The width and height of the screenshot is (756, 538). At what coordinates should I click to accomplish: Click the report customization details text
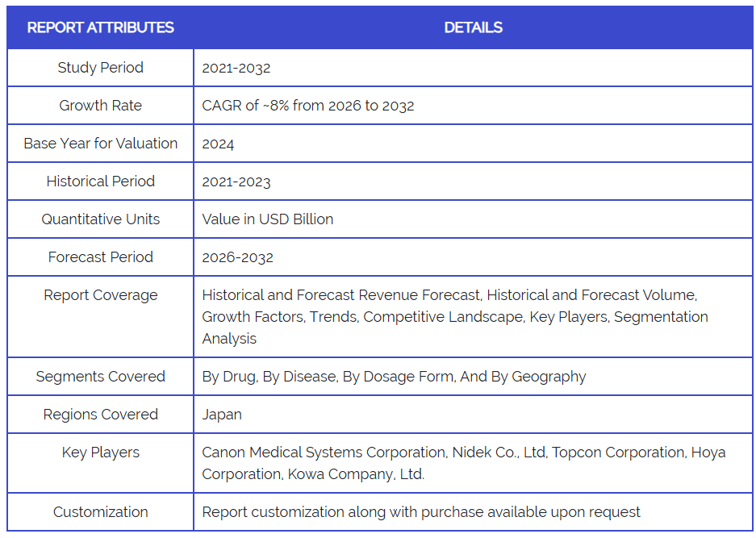coord(420,512)
